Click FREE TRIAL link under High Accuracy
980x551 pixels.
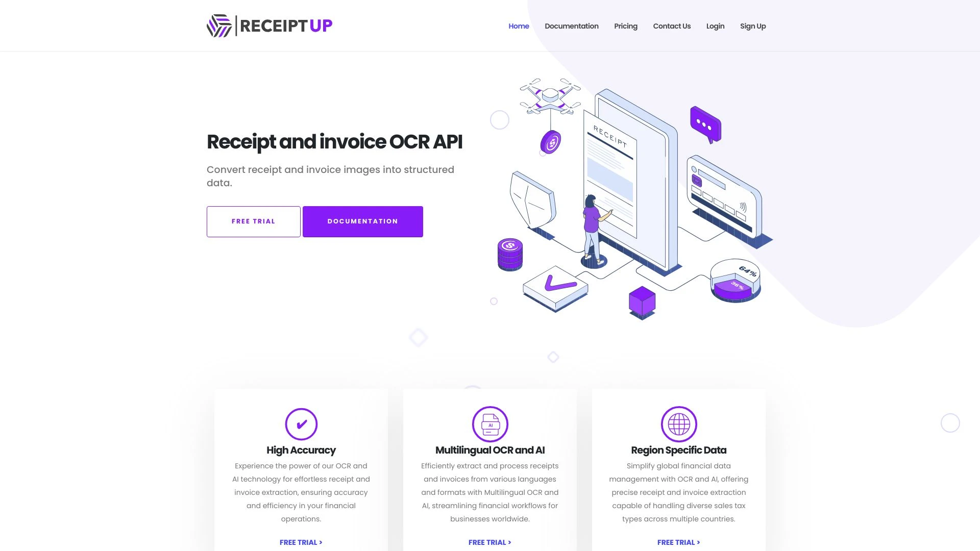coord(301,542)
